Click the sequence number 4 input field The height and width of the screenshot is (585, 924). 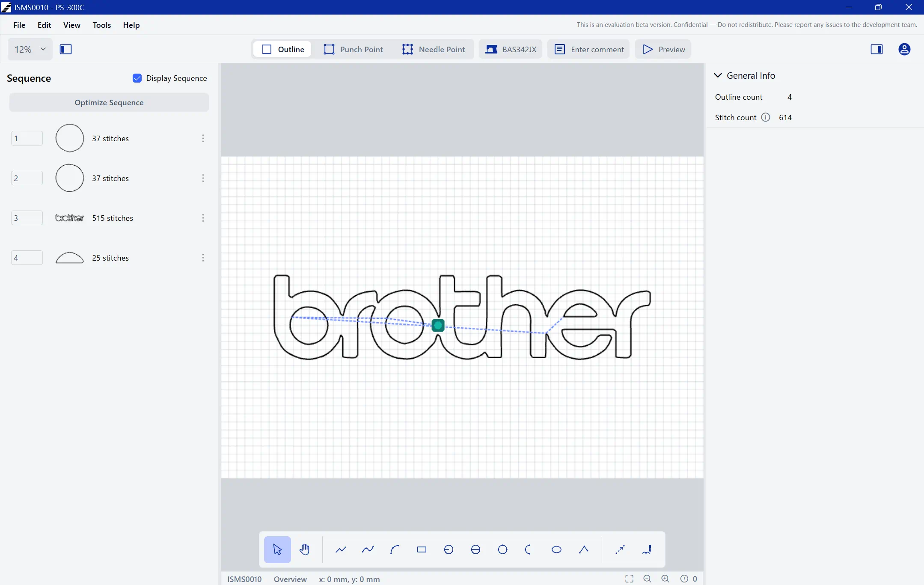(27, 258)
